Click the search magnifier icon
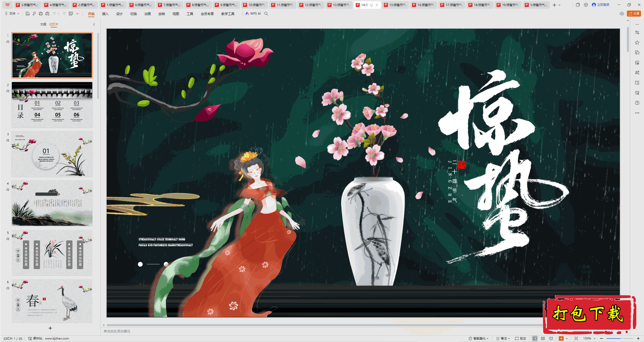This screenshot has height=342, width=644. pos(266,14)
